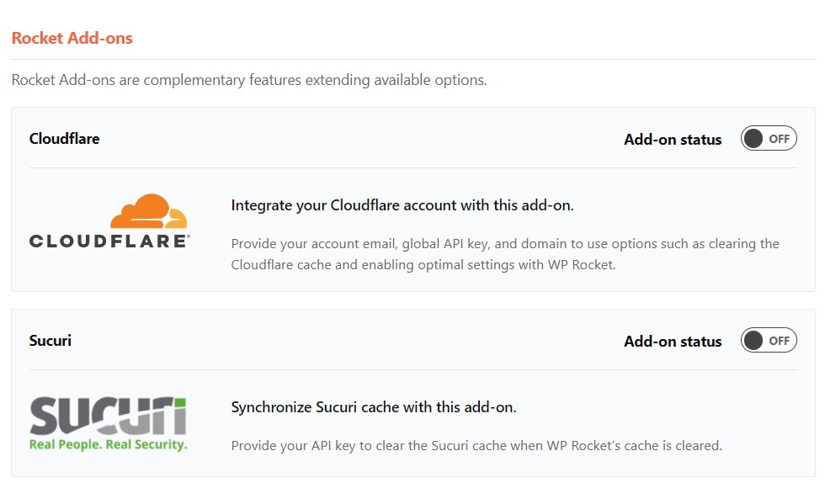The image size is (825, 504).
Task: Click "Integrate your Cloudflare account" headline
Action: point(402,205)
